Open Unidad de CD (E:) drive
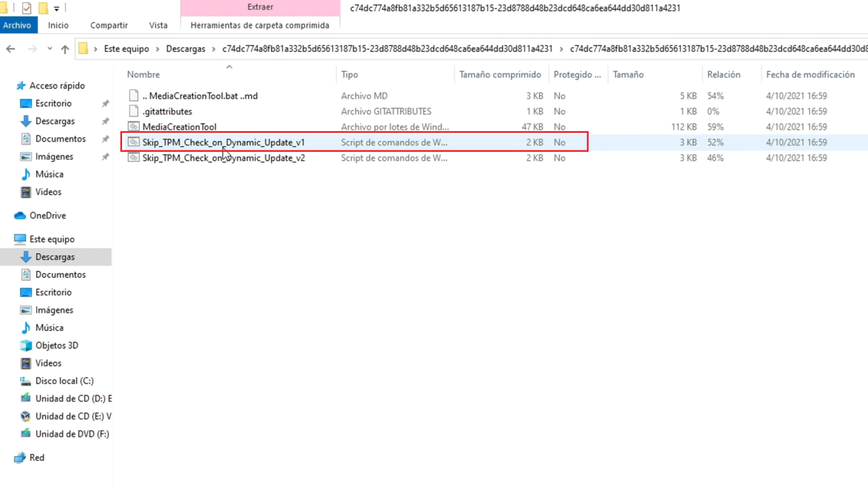This screenshot has width=868, height=488. tap(73, 416)
